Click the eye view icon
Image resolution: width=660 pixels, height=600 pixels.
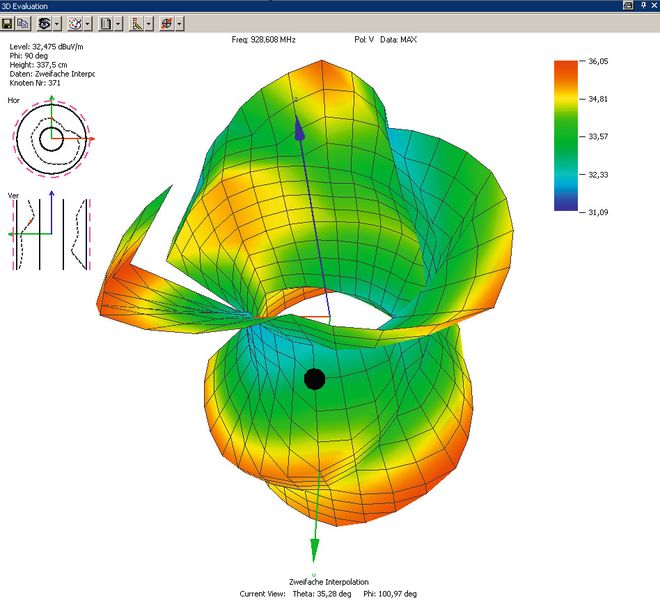44,24
